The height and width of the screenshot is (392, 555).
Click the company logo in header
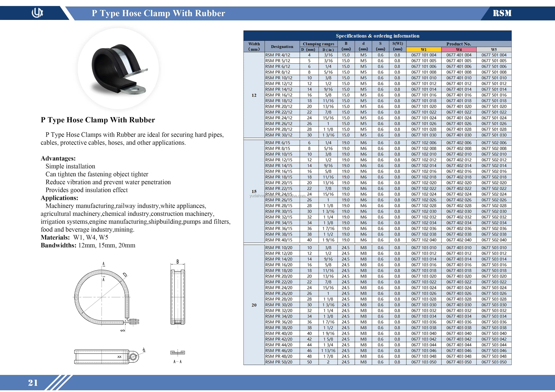tap(37, 13)
